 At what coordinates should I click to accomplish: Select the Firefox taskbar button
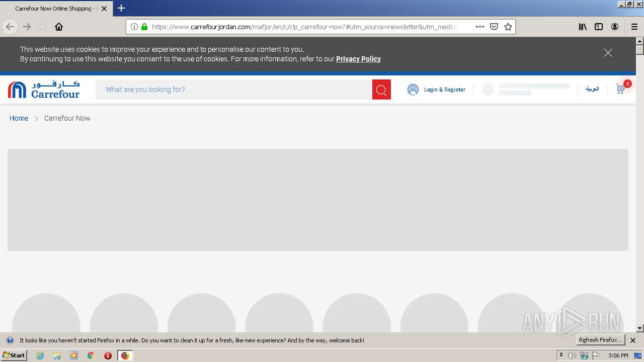point(125,355)
